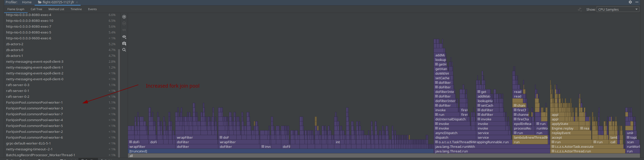Open flame graph search magnifier
Viewport: 644px width, 160px height.
point(124,50)
